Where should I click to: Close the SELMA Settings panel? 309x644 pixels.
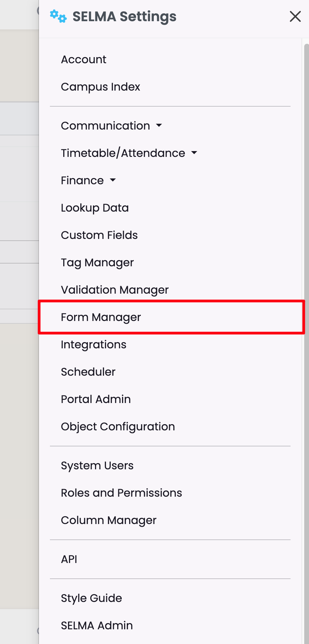[295, 16]
